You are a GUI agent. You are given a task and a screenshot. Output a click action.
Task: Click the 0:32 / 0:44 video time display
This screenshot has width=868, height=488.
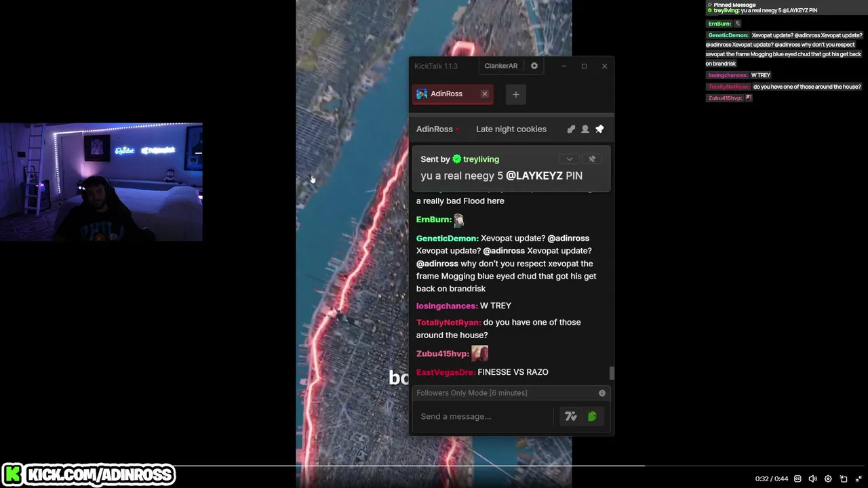point(772,479)
